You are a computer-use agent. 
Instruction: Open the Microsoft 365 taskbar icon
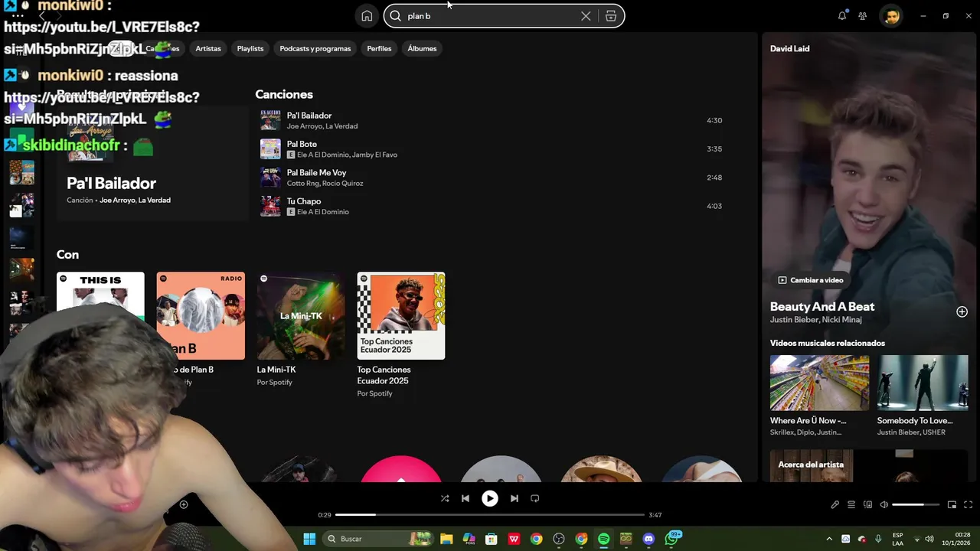coord(469,539)
